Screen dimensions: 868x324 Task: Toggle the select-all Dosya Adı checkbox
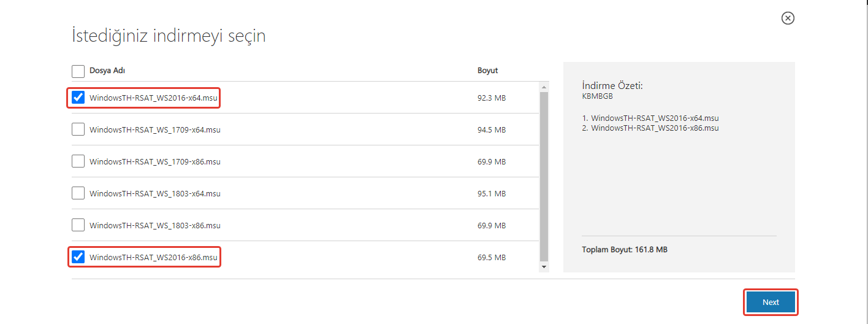pyautogui.click(x=78, y=71)
